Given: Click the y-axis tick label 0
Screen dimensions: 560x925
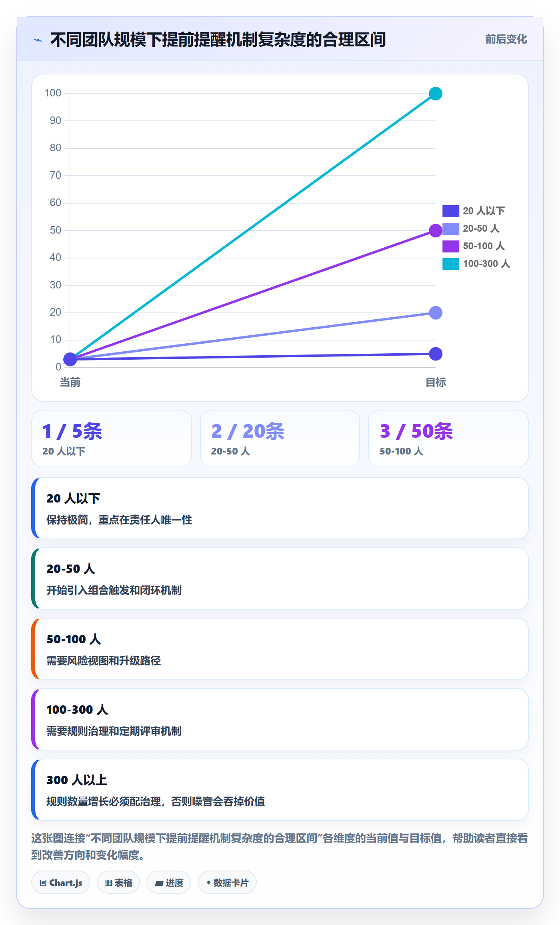Looking at the screenshot, I should pos(58,367).
